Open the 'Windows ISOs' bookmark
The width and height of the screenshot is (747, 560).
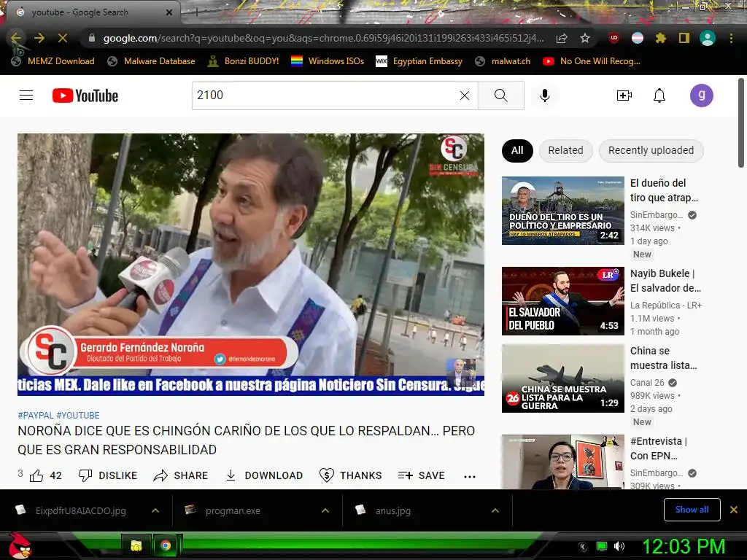pyautogui.click(x=328, y=61)
